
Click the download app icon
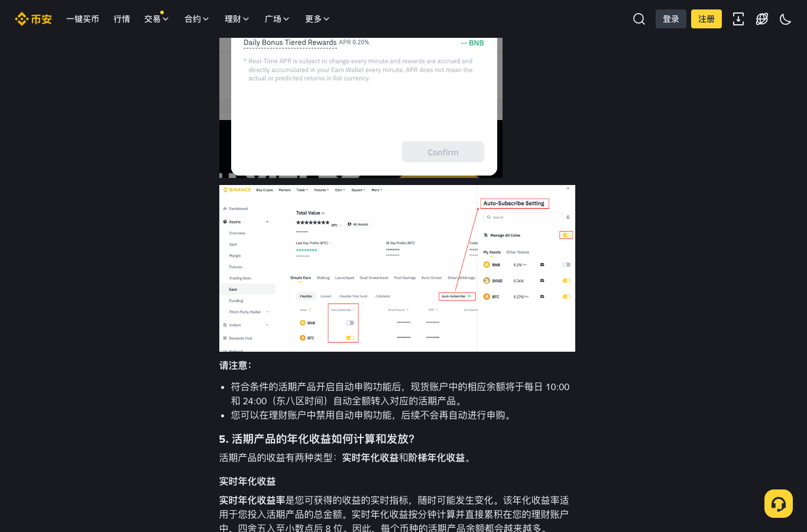click(x=738, y=19)
